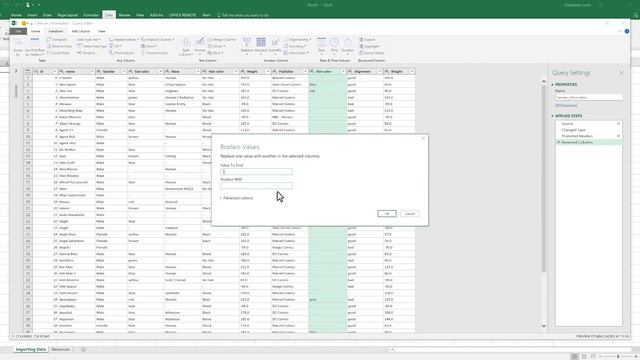Click the Transpose ribbon command
The height and width of the screenshot is (360, 640).
click(57, 40)
